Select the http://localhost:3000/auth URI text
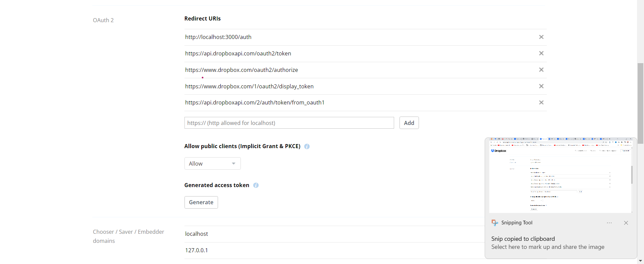This screenshot has height=264, width=644. [x=218, y=37]
